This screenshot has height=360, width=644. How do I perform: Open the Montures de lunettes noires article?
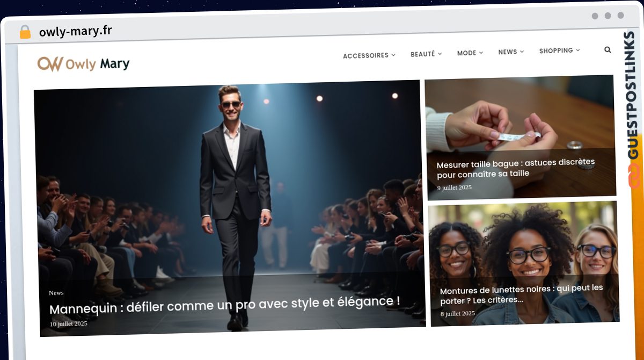click(x=522, y=293)
